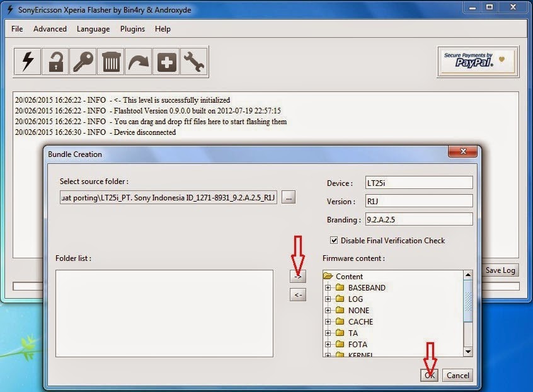
Task: Click the firmware content scrollbar thumb
Action: point(467,301)
